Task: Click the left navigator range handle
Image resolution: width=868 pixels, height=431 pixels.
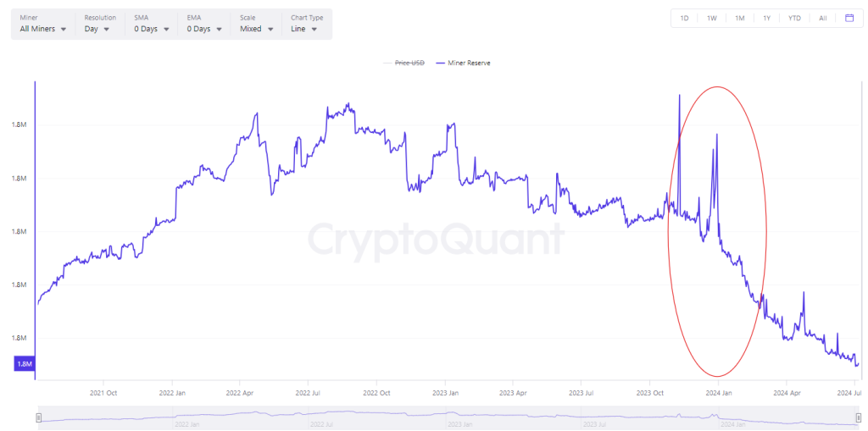Action: (38, 418)
